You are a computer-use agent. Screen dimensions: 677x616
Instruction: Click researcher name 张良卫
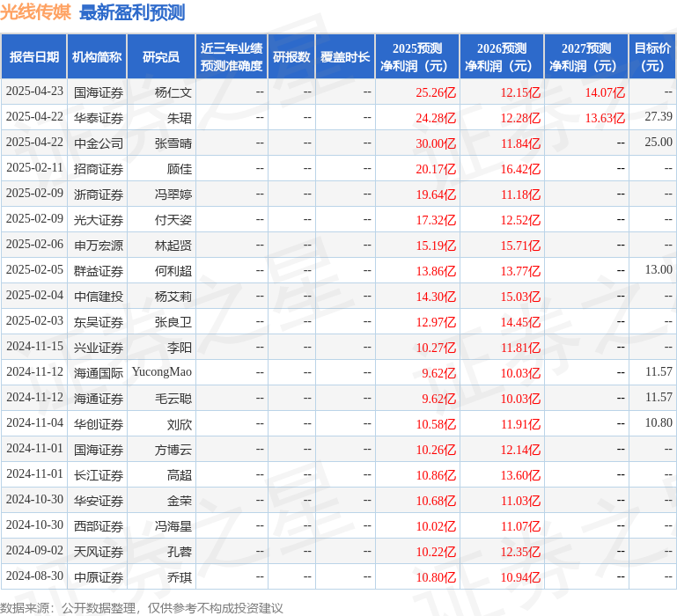coord(173,321)
